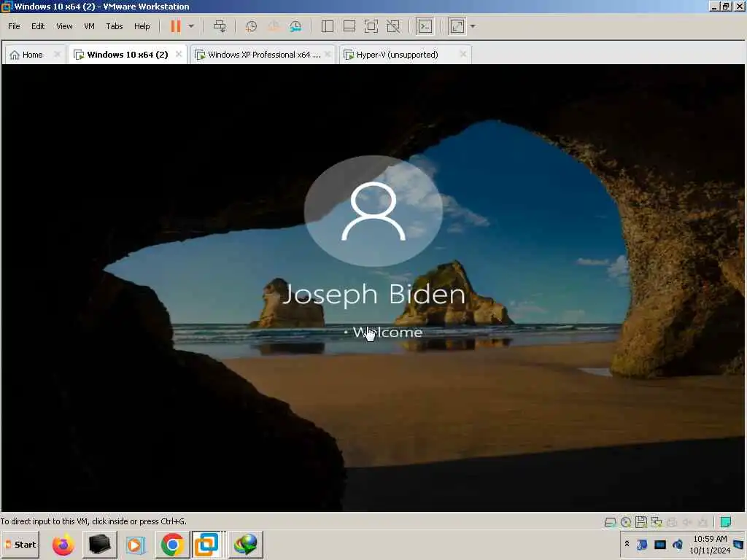Click the user avatar on login screen
The width and height of the screenshot is (747, 560).
tap(373, 211)
